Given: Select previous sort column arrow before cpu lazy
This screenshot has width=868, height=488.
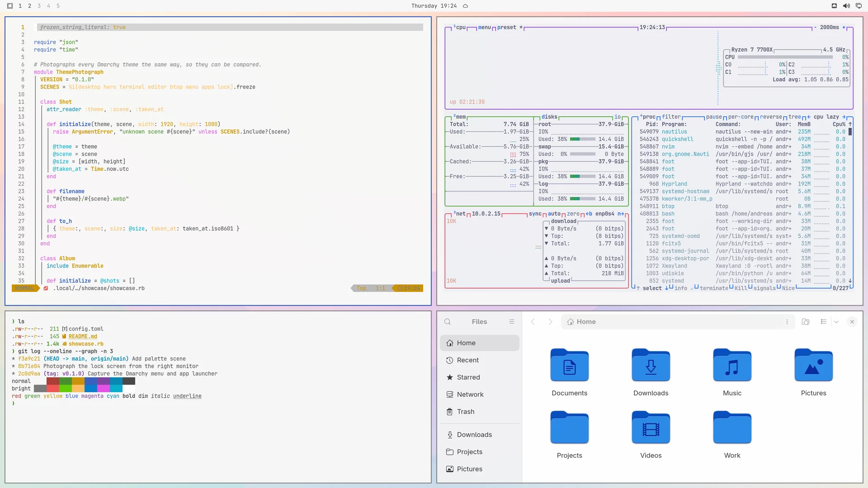Looking at the screenshot, I should [809, 117].
